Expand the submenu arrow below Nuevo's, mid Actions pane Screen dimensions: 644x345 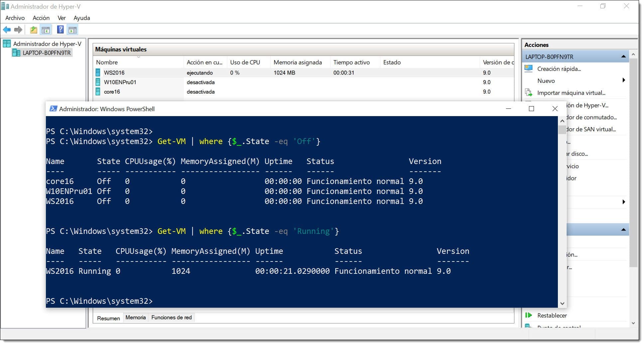tap(624, 202)
